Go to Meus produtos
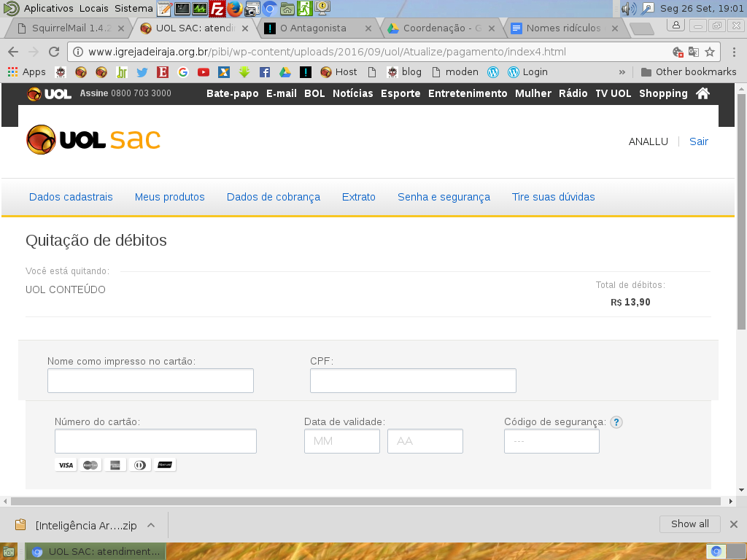Screen dimensions: 747x560 (x=169, y=197)
